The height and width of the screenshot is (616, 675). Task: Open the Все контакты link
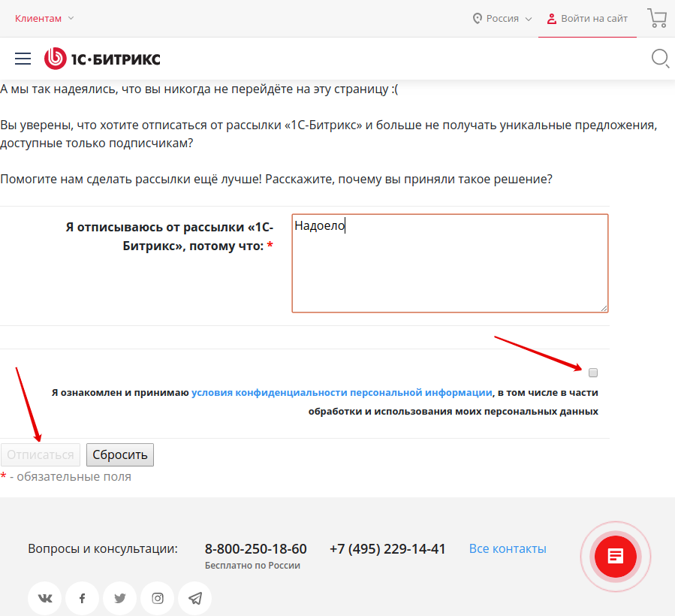tap(508, 549)
